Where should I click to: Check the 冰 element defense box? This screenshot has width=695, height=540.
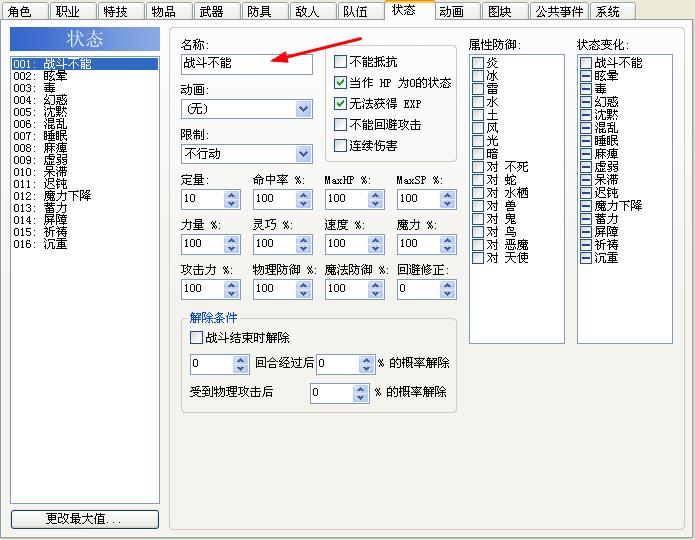coord(478,76)
